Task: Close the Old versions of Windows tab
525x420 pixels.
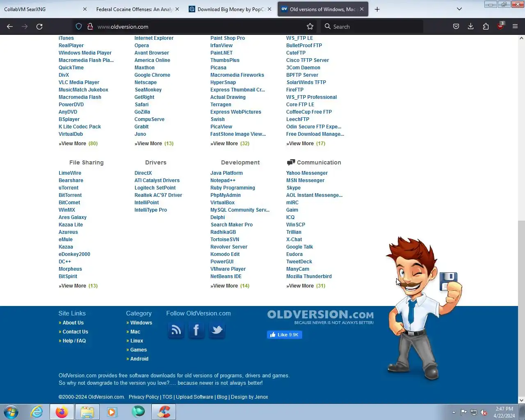Action: (x=361, y=9)
